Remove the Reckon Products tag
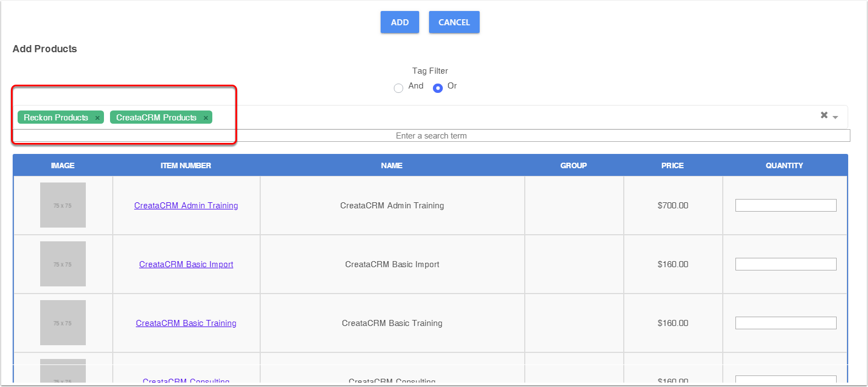868x387 pixels. pyautogui.click(x=97, y=118)
